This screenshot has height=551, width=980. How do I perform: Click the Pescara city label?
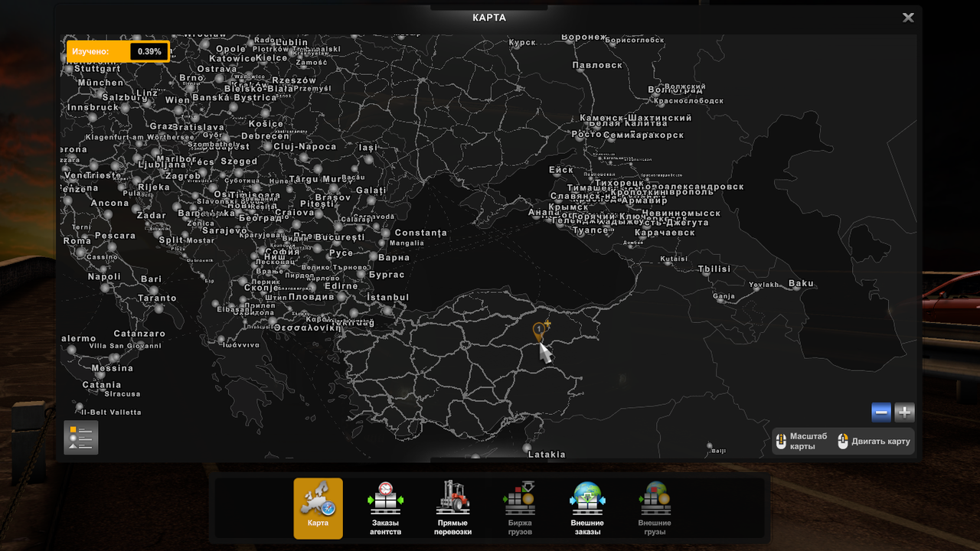(x=115, y=236)
